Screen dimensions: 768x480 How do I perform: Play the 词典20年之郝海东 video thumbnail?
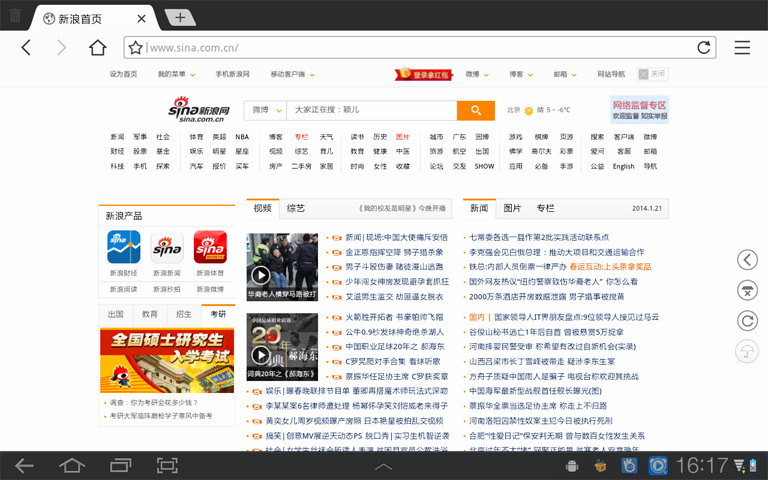[x=282, y=347]
